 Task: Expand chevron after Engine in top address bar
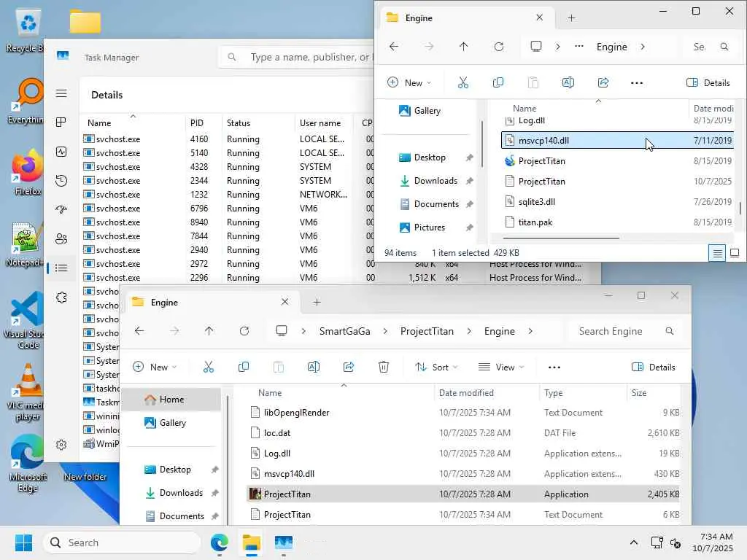643,47
